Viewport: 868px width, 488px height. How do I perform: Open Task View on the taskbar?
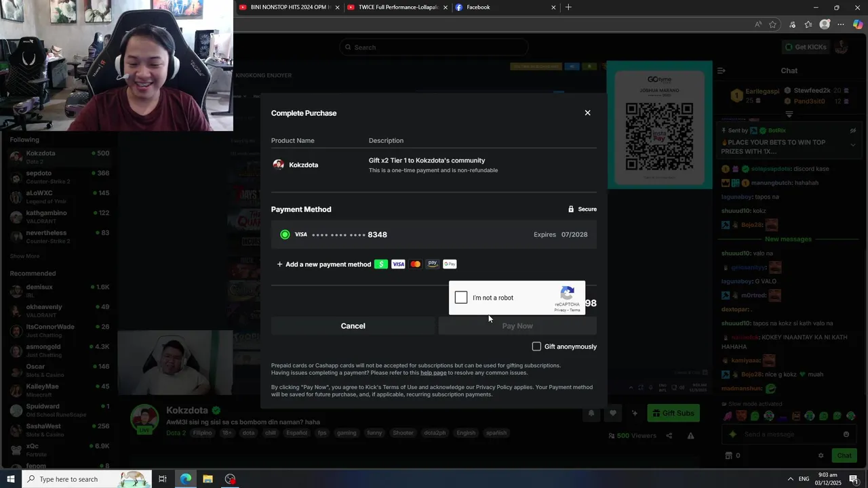[163, 479]
